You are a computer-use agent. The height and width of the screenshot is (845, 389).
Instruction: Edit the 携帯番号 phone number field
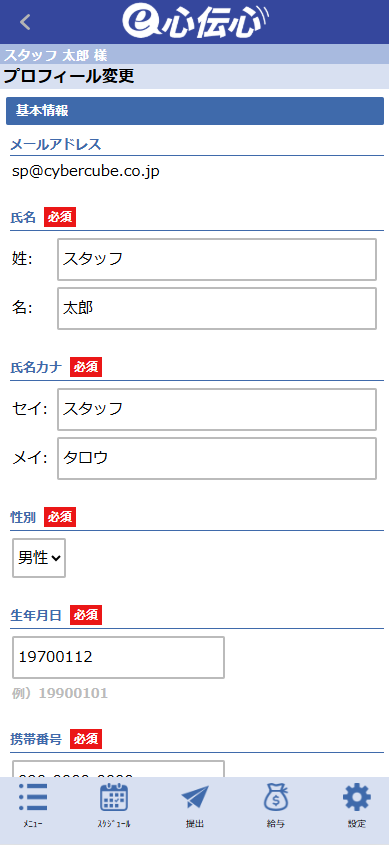(x=119, y=769)
